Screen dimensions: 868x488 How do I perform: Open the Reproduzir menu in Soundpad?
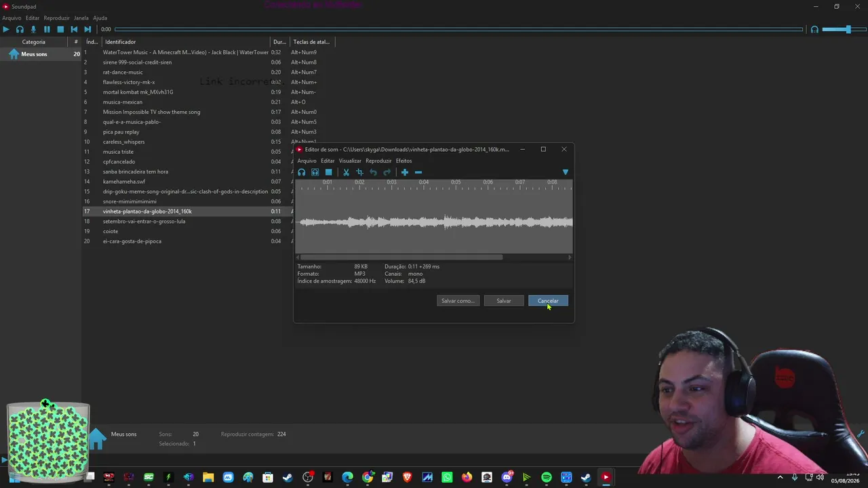(x=57, y=18)
